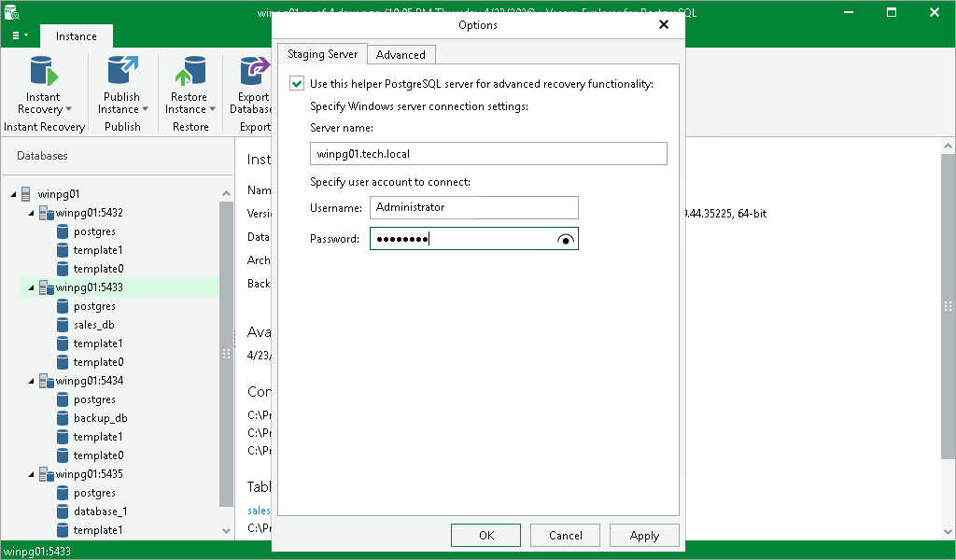956x560 pixels.
Task: Open the sales link in Tables section
Action: (x=260, y=511)
